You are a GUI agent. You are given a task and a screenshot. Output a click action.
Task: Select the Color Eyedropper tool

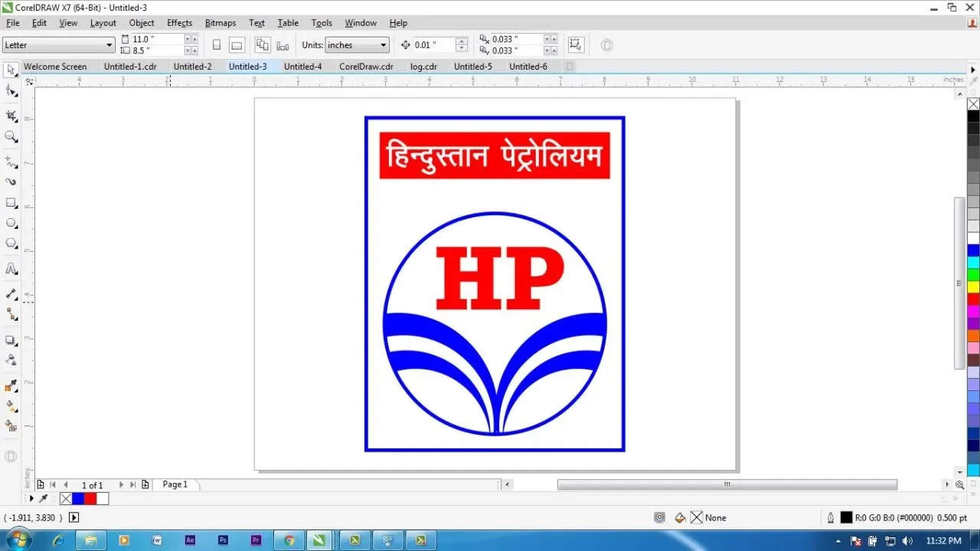point(11,386)
